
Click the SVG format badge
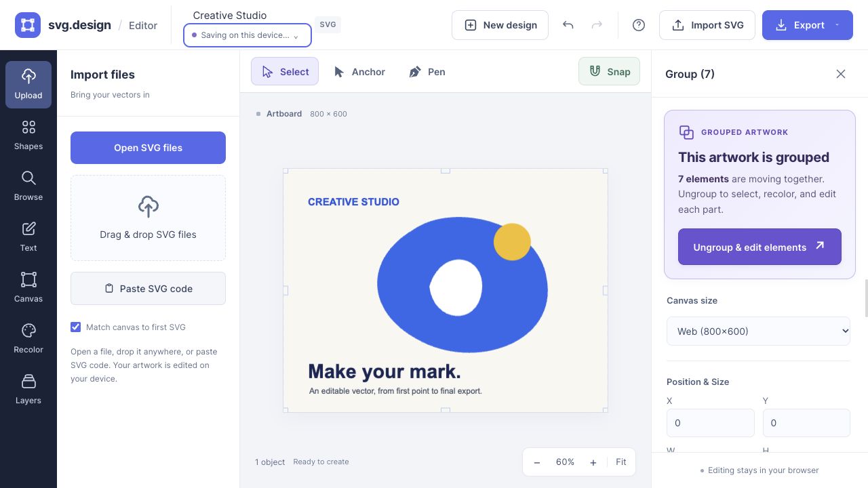328,24
